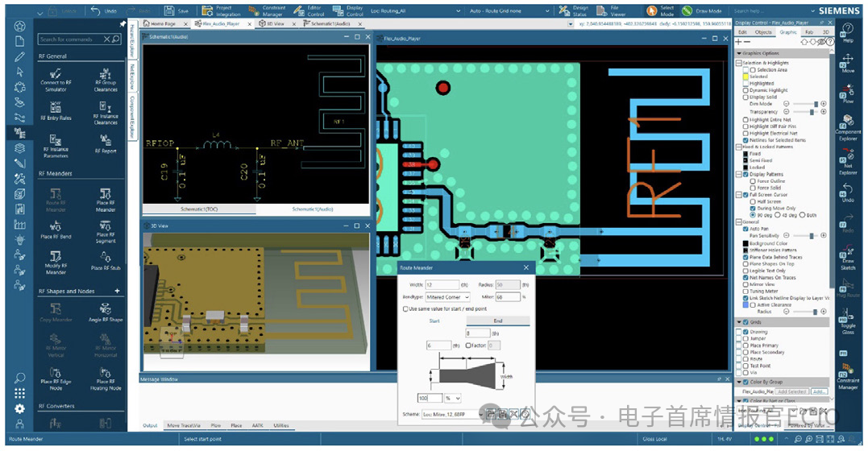Open RF Entry Rules tool

[x=56, y=110]
